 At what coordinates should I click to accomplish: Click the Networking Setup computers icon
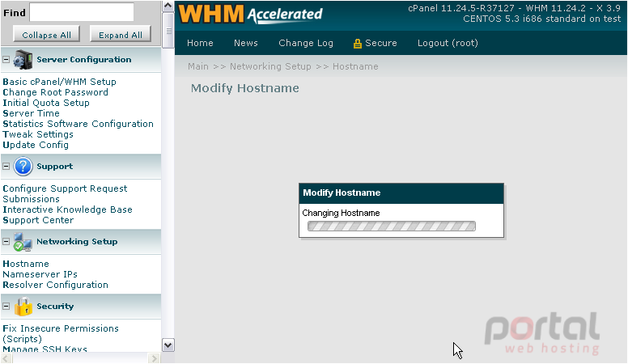(x=23, y=242)
